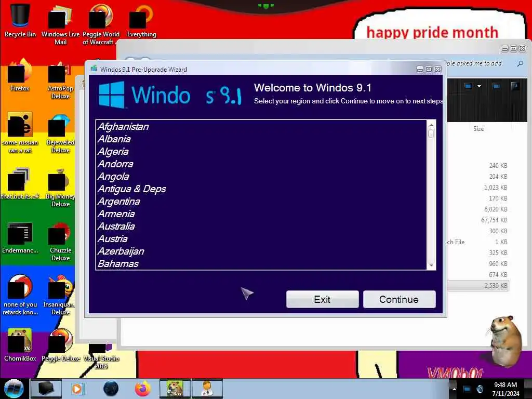The height and width of the screenshot is (399, 532).
Task: Open the 'none of you' desktop icon
Action: pyautogui.click(x=20, y=295)
